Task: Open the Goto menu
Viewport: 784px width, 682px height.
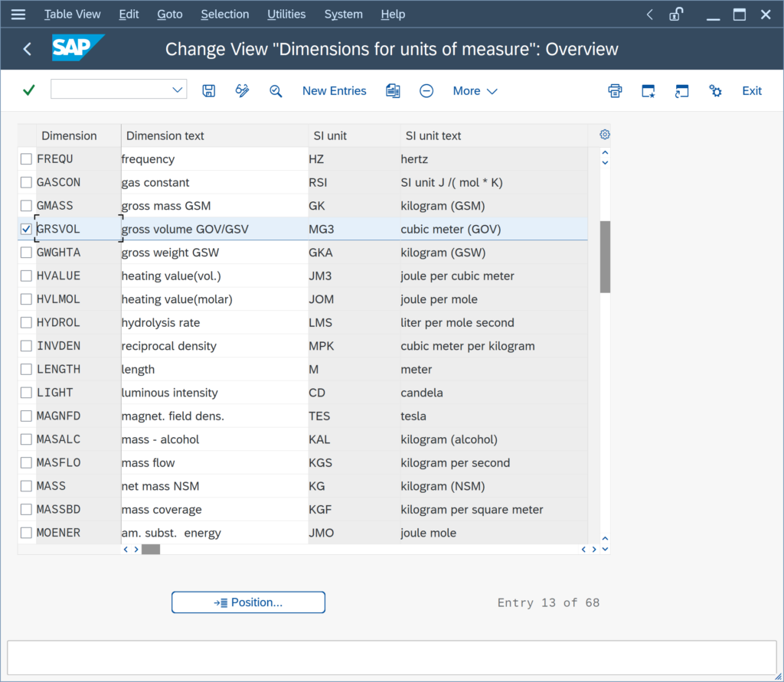Action: 169,14
